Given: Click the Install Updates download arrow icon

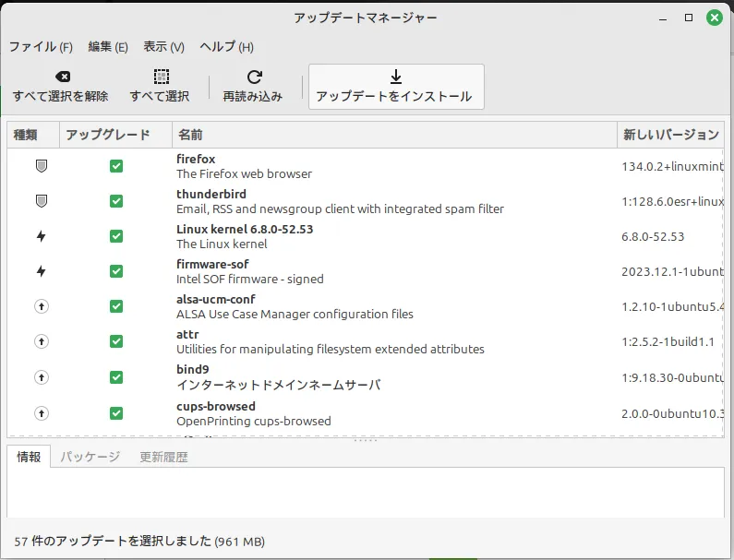Looking at the screenshot, I should (394, 77).
